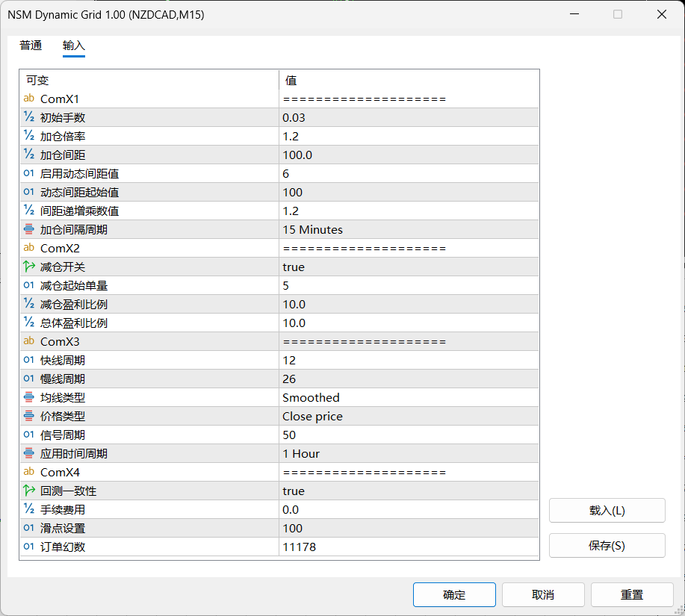The height and width of the screenshot is (616, 685).
Task: Select the ComX3 separator value
Action: (409, 341)
